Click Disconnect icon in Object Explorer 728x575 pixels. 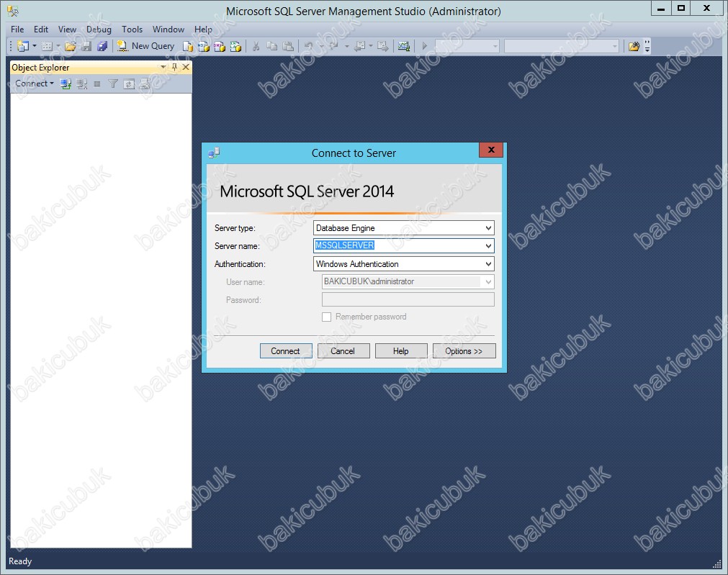click(x=81, y=84)
